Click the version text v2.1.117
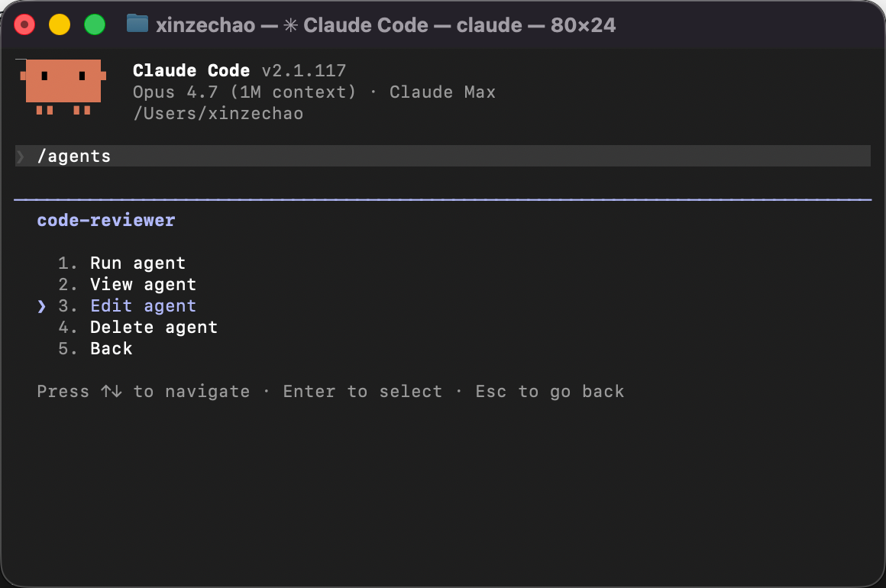Screen dimensions: 886x588 304,70
